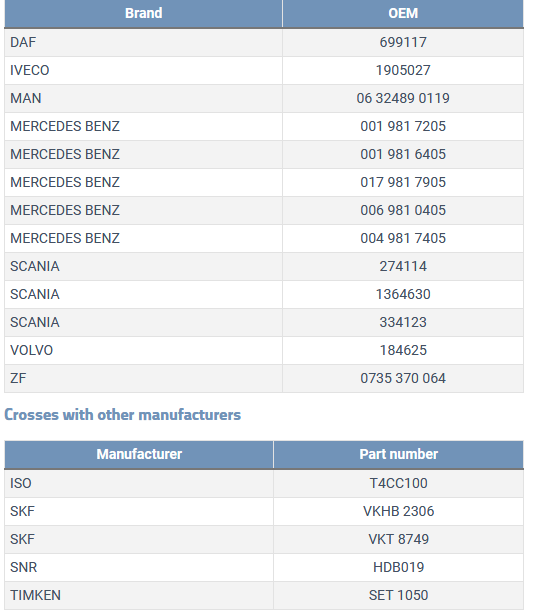Screen dimensions: 533x613
Task: Select IVECO OEM number 1905027
Action: tap(403, 70)
